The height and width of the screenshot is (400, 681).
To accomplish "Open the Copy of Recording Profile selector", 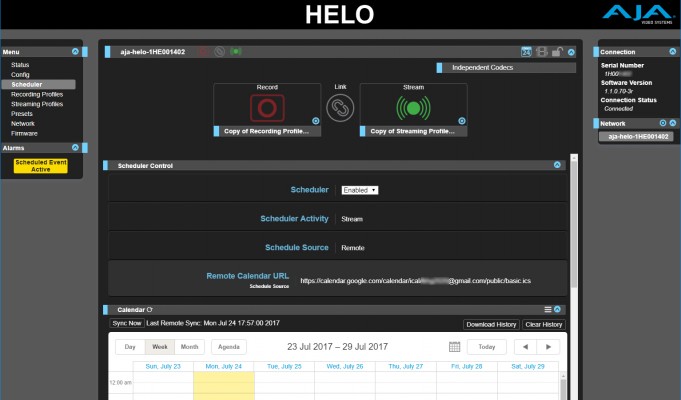I will pyautogui.click(x=267, y=131).
